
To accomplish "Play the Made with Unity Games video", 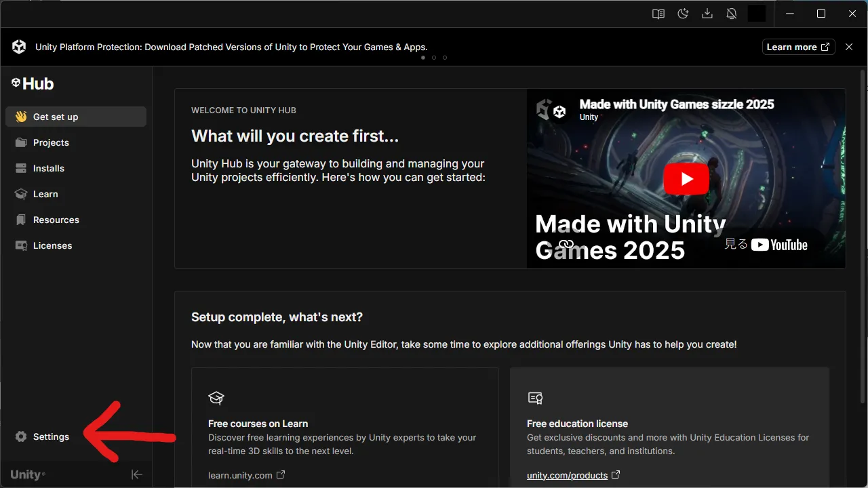I will 686,178.
